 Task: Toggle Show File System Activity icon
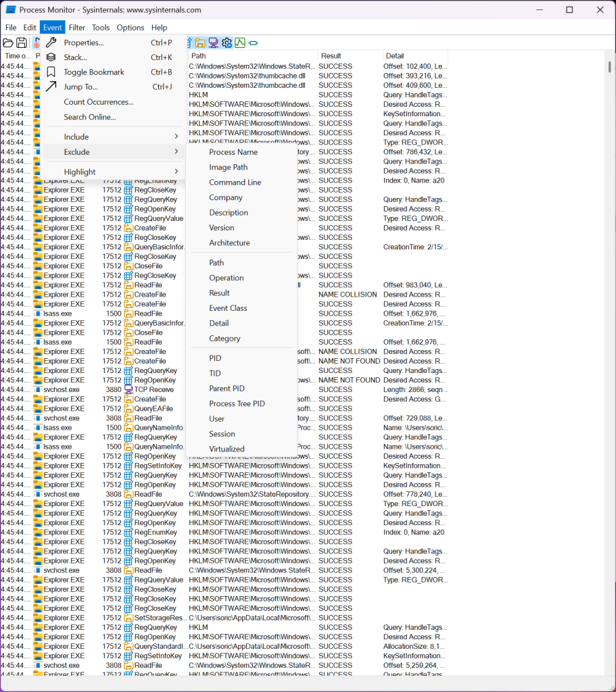[200, 43]
